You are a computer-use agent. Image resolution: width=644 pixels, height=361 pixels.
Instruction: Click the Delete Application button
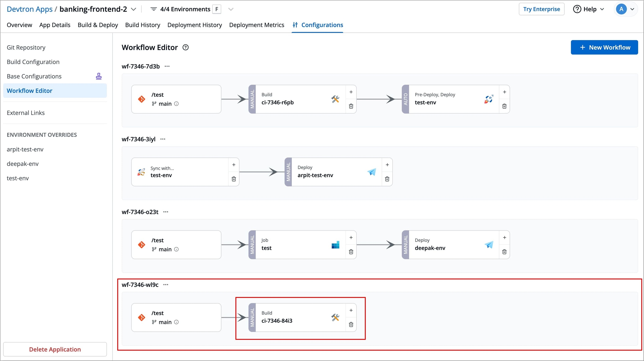coord(55,349)
